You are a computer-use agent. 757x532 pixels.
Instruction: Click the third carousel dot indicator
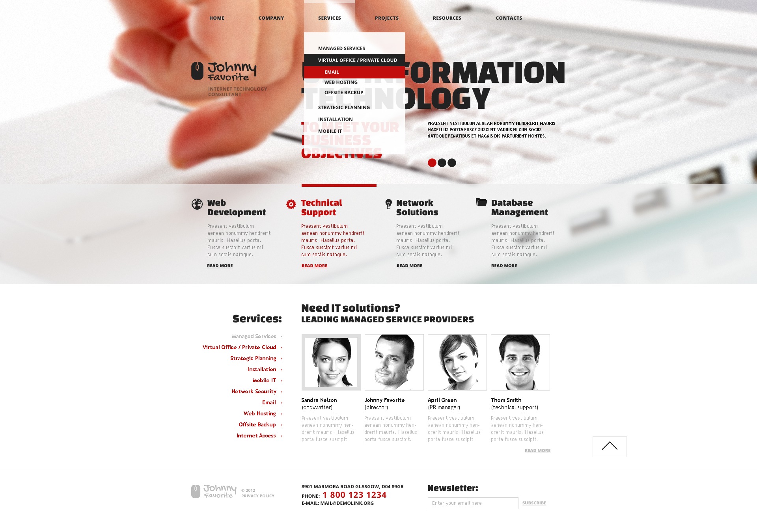pos(452,162)
